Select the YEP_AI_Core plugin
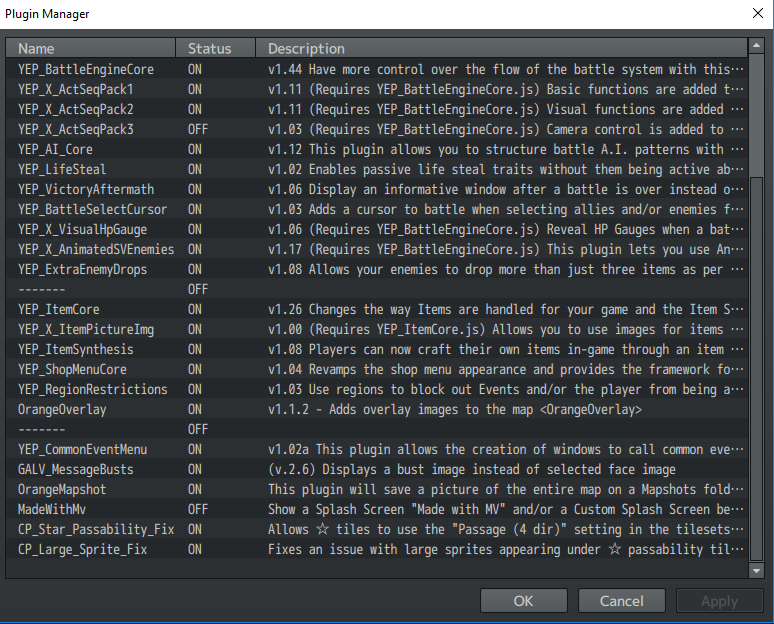The width and height of the screenshot is (774, 624). tap(377, 149)
